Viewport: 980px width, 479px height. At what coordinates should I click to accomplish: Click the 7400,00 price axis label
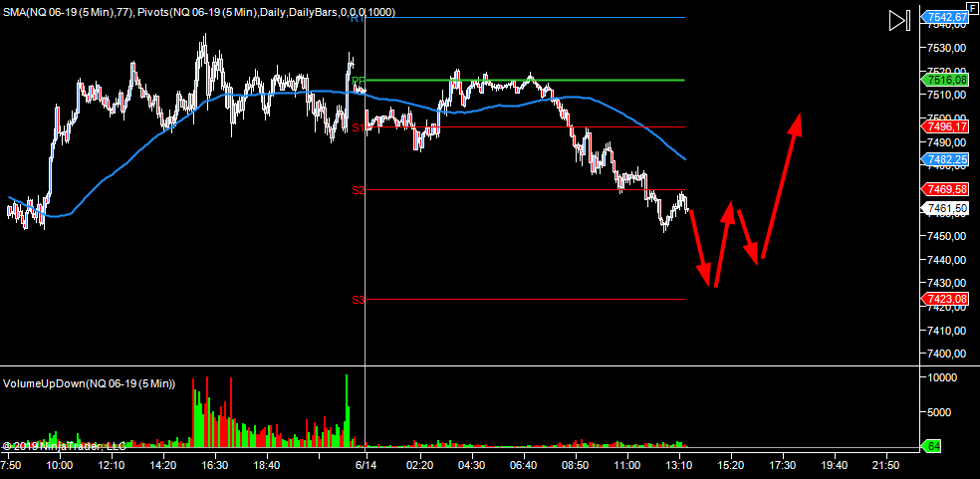(949, 354)
